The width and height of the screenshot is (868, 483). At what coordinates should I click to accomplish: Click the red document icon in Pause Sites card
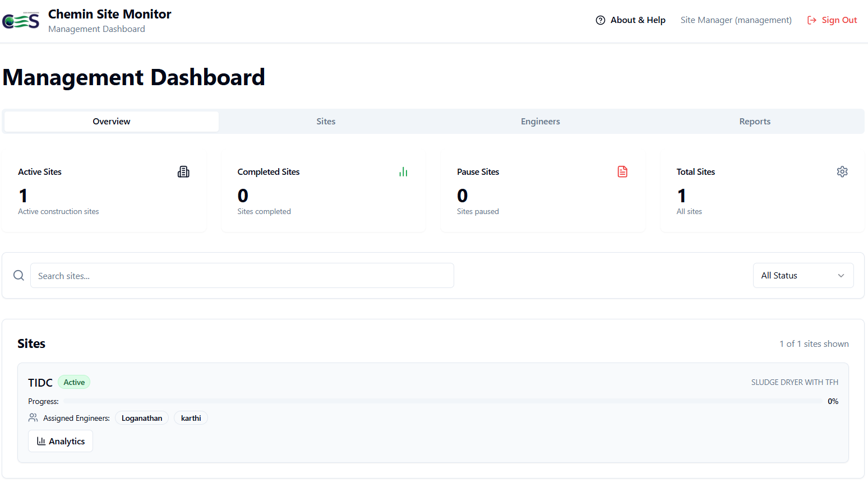[622, 171]
